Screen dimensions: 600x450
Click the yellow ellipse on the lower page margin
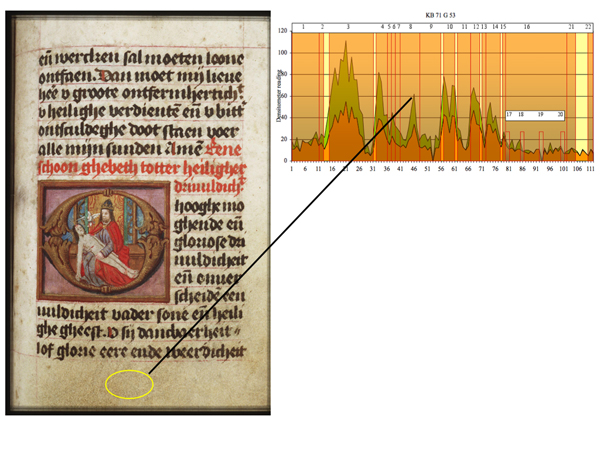click(129, 384)
